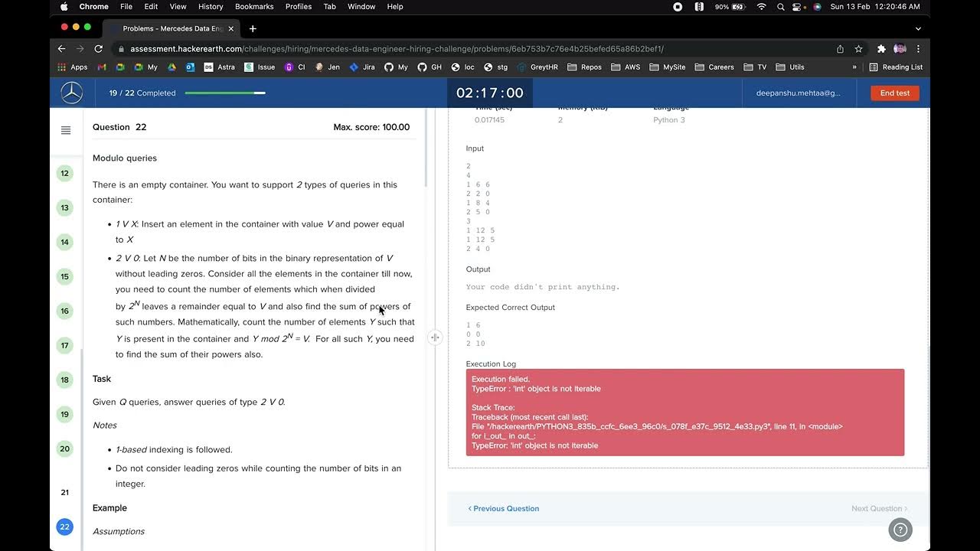Open the extensions puzzle icon
The image size is (980, 551).
point(881,49)
